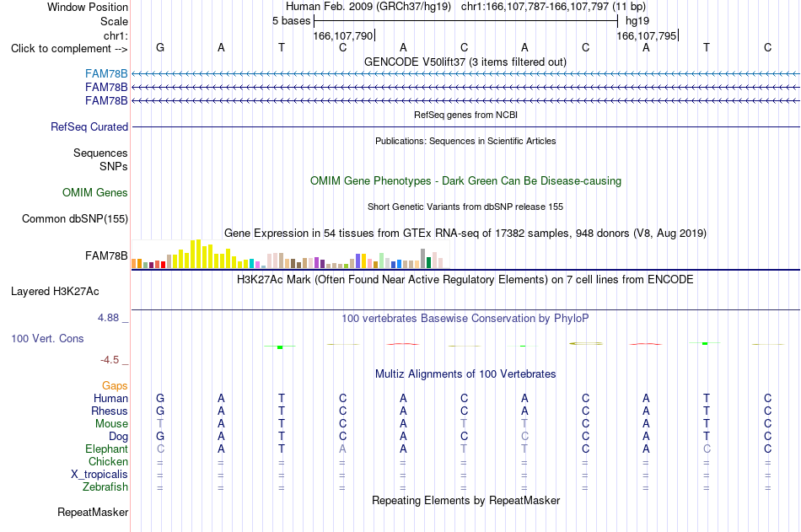Open the 100 Vert. Cons track label
Viewport: 801px width, 532px height.
pyautogui.click(x=47, y=338)
